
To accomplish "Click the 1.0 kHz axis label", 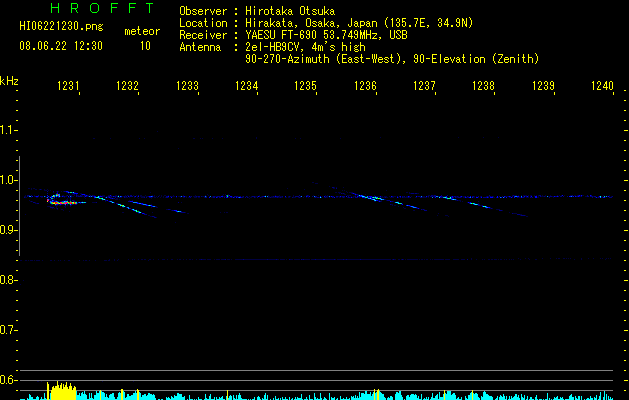I will click(x=8, y=180).
